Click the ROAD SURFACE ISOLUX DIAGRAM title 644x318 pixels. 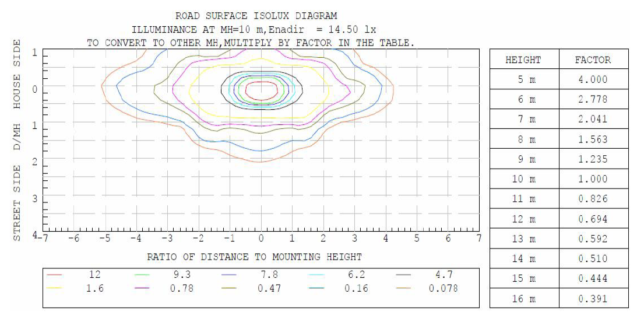coord(256,16)
